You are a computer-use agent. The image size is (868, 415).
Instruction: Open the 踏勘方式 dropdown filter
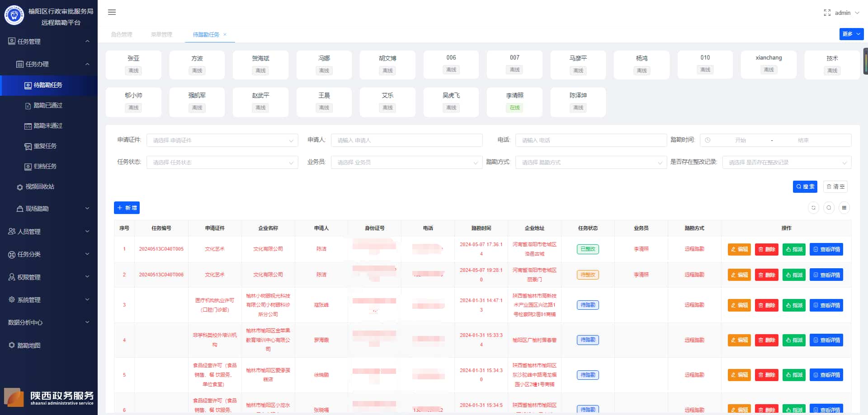(x=591, y=162)
